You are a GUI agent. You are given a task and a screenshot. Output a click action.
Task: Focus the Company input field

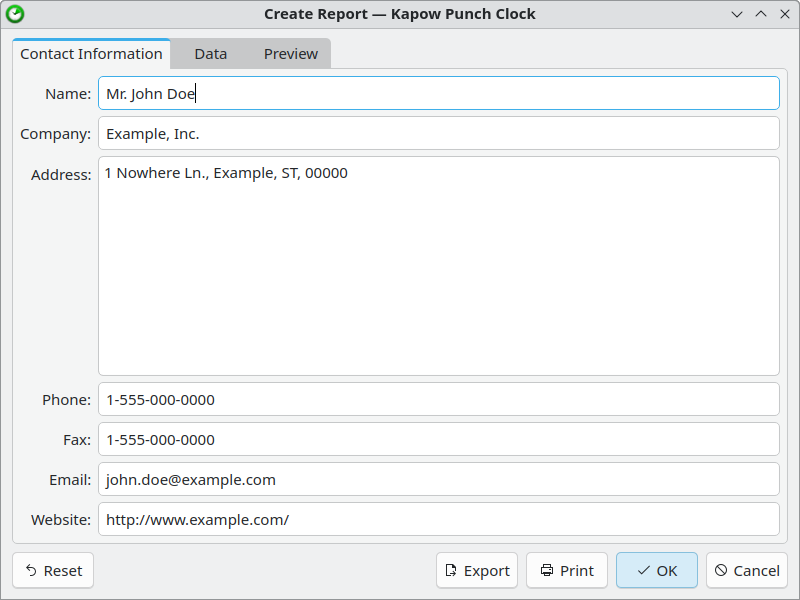coord(438,134)
